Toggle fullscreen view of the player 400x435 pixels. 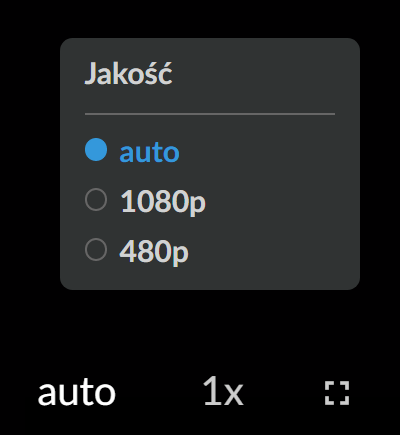pos(337,393)
